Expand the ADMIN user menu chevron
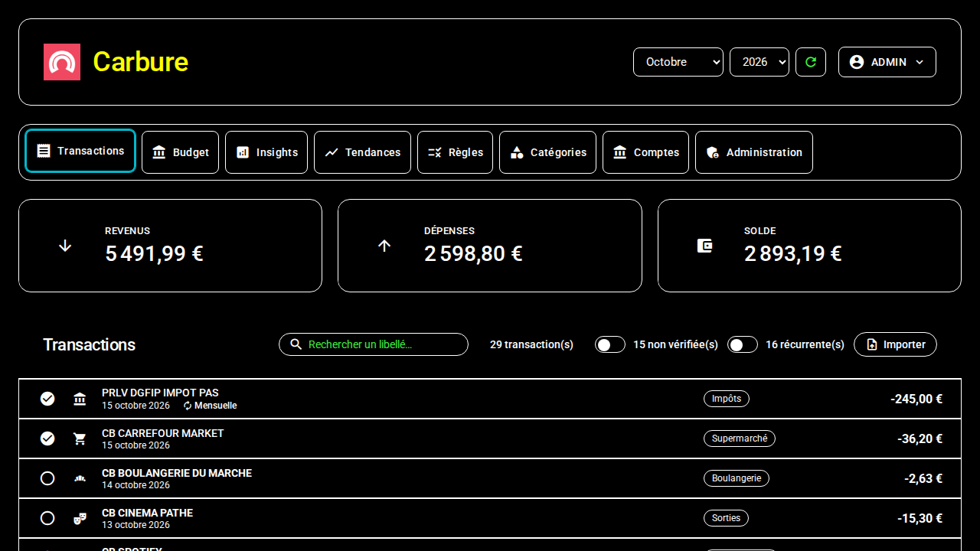Viewport: 980px width, 551px height. click(x=920, y=62)
